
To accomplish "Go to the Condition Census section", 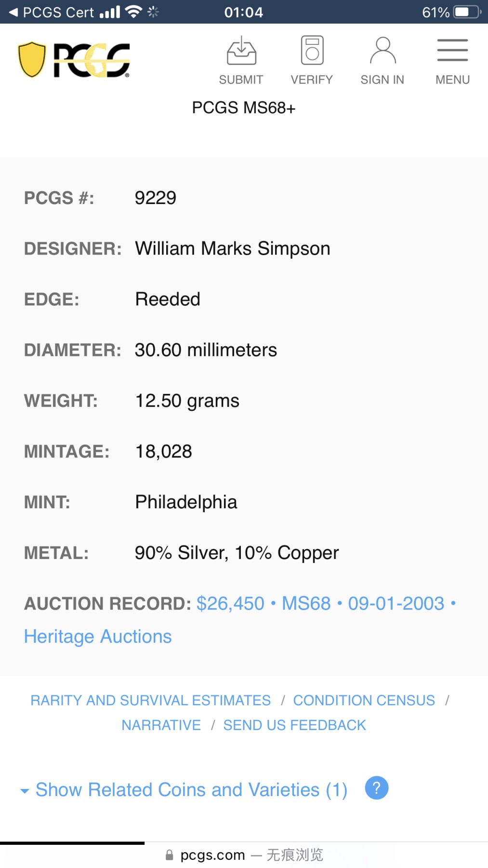I will tap(364, 700).
